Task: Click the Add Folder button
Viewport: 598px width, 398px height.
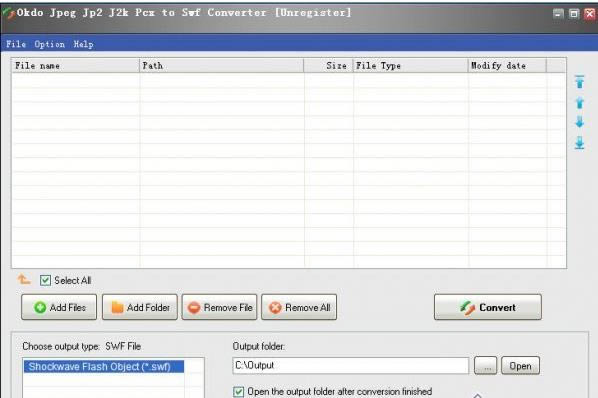Action: 140,307
